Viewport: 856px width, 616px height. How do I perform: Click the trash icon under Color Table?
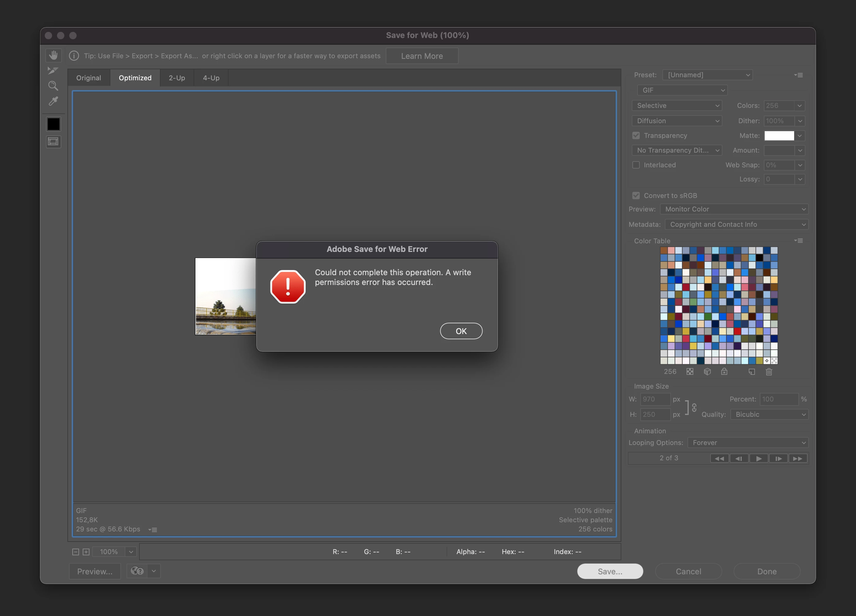point(769,372)
